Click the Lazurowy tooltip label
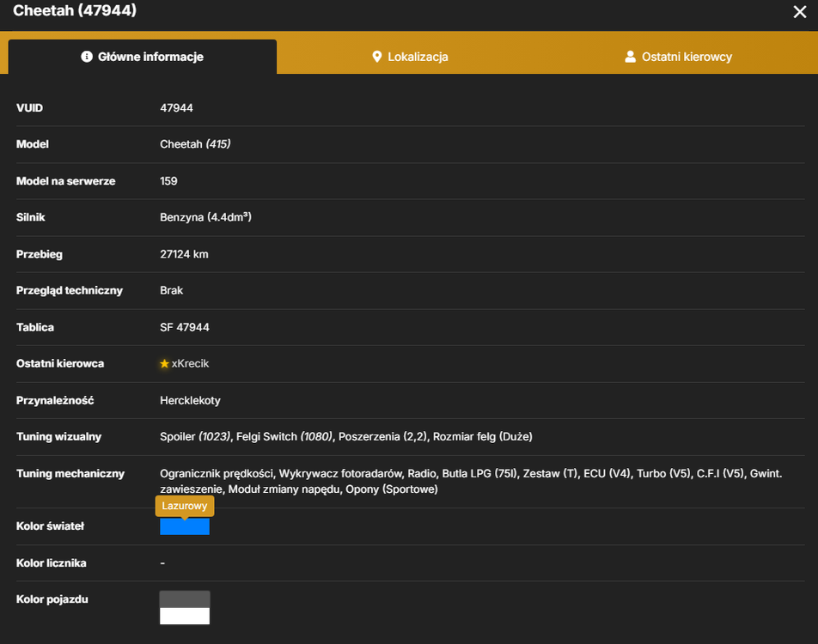The image size is (818, 644). point(185,506)
